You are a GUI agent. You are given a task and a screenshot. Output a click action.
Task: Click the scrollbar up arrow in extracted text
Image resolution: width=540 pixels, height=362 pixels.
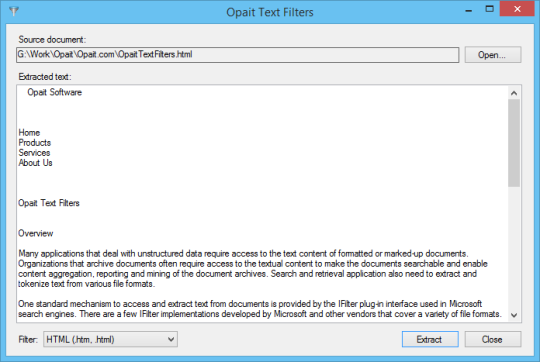(x=514, y=93)
